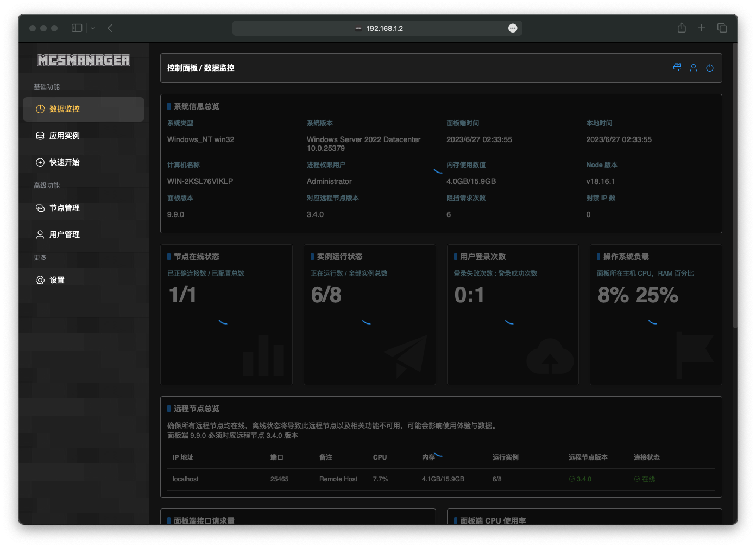Viewport: 756px width, 547px height.
Task: Click the Administrator user value
Action: tap(330, 181)
